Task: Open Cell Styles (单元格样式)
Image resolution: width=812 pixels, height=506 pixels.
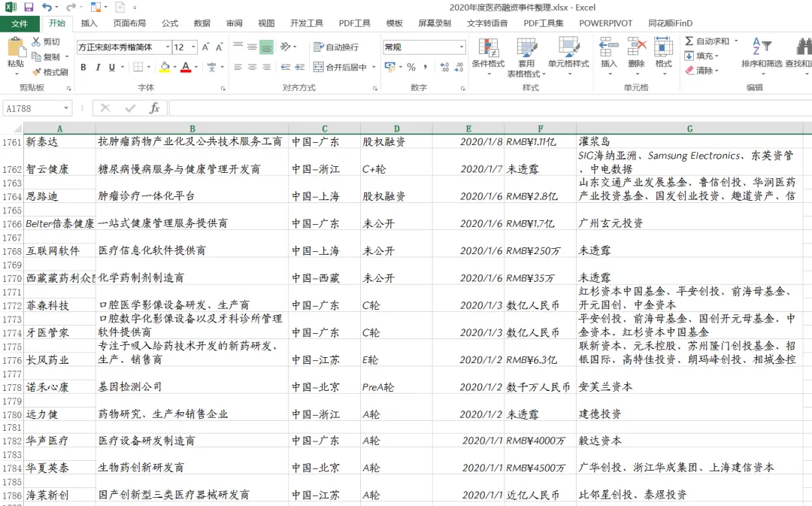Action: tap(568, 56)
